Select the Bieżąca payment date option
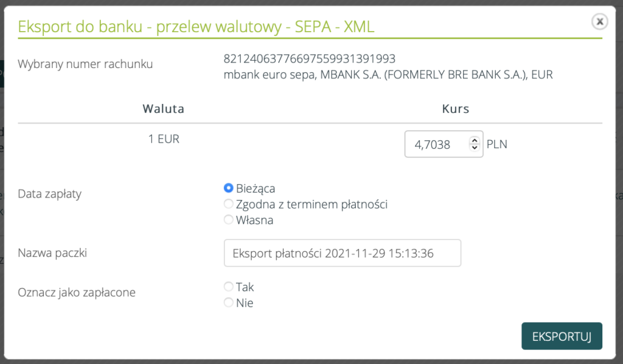623x364 pixels. pyautogui.click(x=229, y=188)
